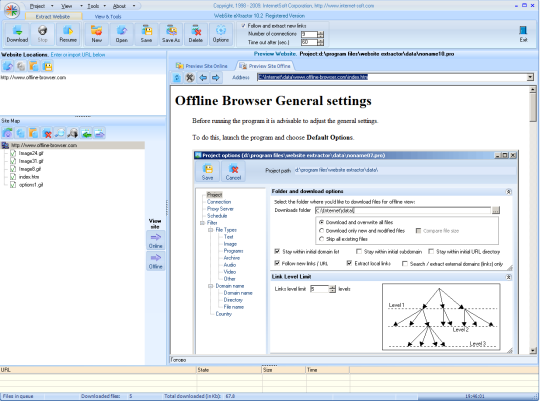This screenshot has height=401, width=540.
Task: Collapse the Filter node in Project options tree
Action: click(202, 223)
